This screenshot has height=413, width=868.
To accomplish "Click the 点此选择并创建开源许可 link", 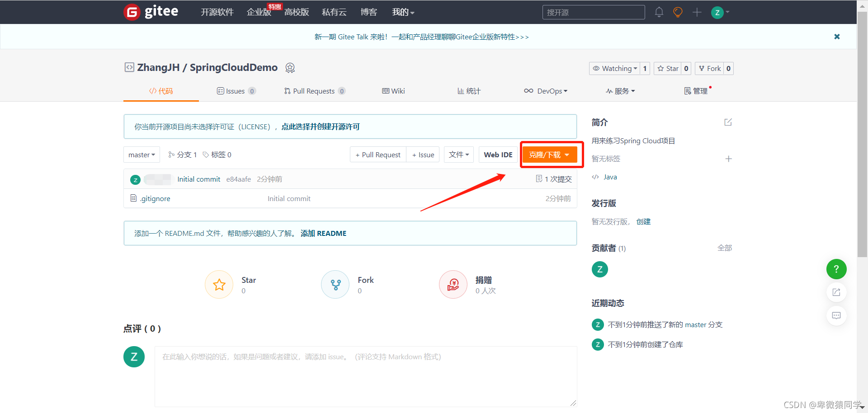I will (x=321, y=127).
